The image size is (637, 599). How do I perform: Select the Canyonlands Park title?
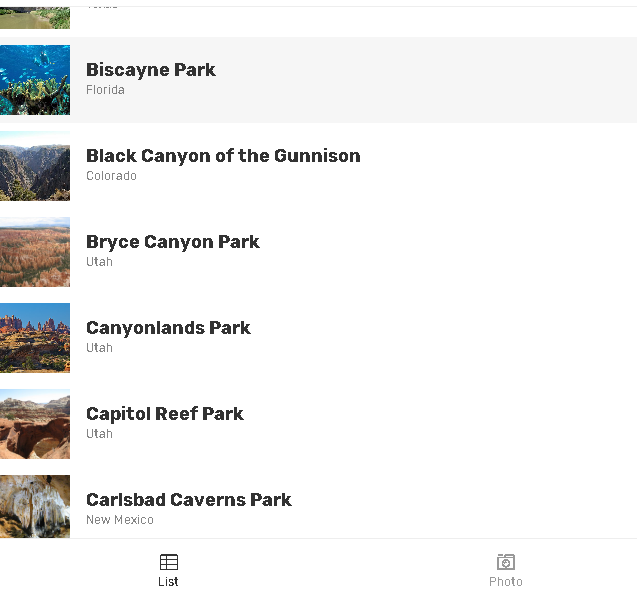(x=168, y=328)
